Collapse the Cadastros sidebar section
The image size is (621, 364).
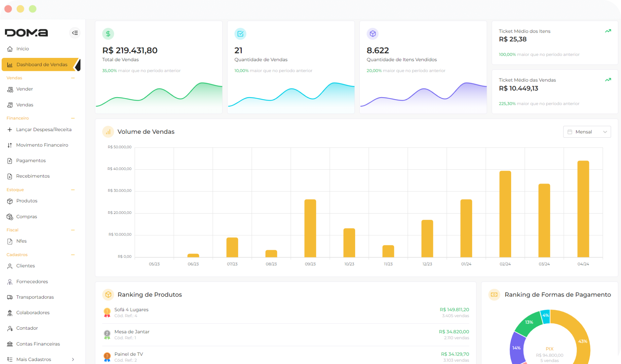pyautogui.click(x=73, y=255)
